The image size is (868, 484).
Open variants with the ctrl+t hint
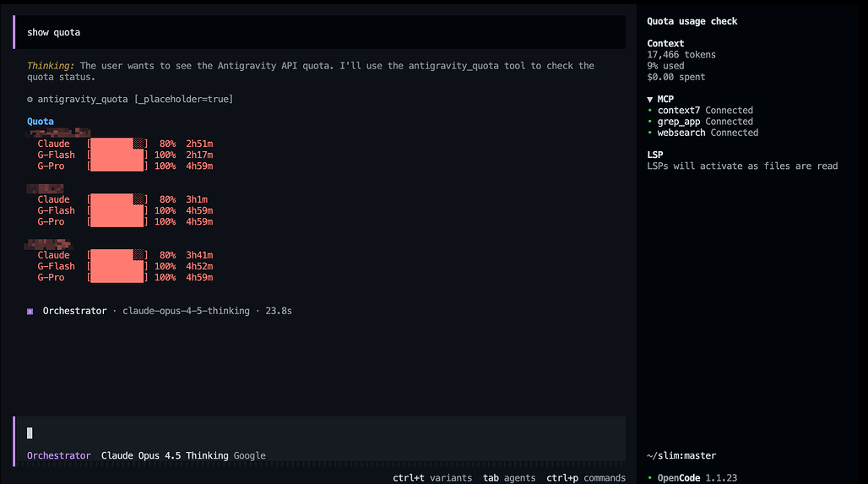(x=431, y=478)
